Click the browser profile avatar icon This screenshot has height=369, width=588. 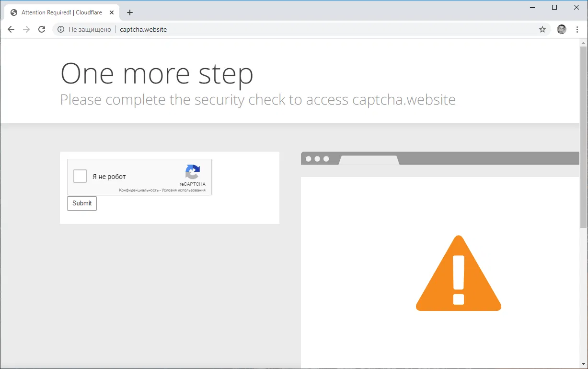point(561,29)
